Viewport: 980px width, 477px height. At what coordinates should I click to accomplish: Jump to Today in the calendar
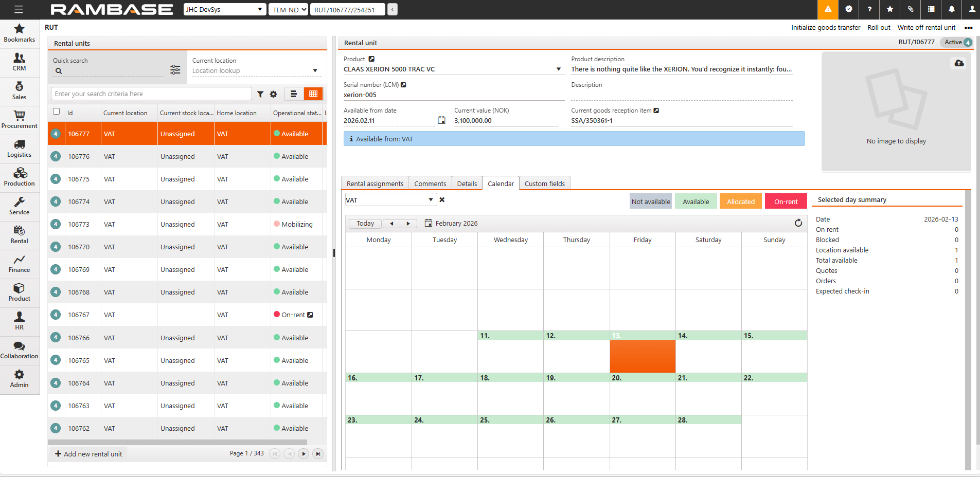point(365,224)
